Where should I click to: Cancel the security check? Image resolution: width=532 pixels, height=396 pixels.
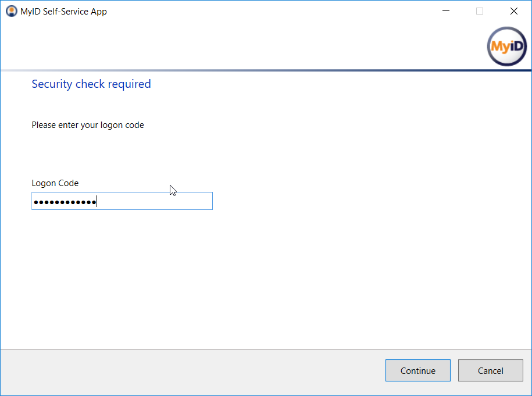point(490,370)
